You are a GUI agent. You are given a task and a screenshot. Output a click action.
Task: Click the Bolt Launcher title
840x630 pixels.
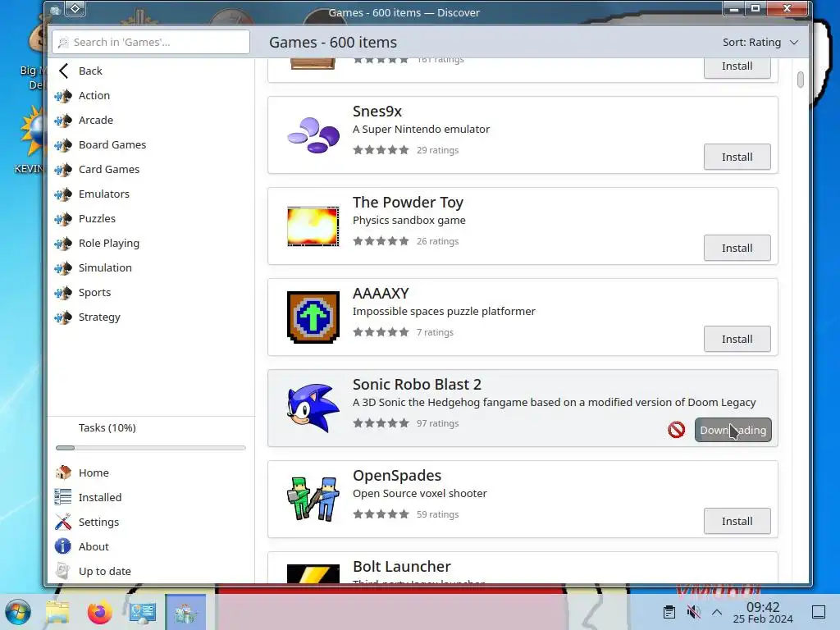402,566
